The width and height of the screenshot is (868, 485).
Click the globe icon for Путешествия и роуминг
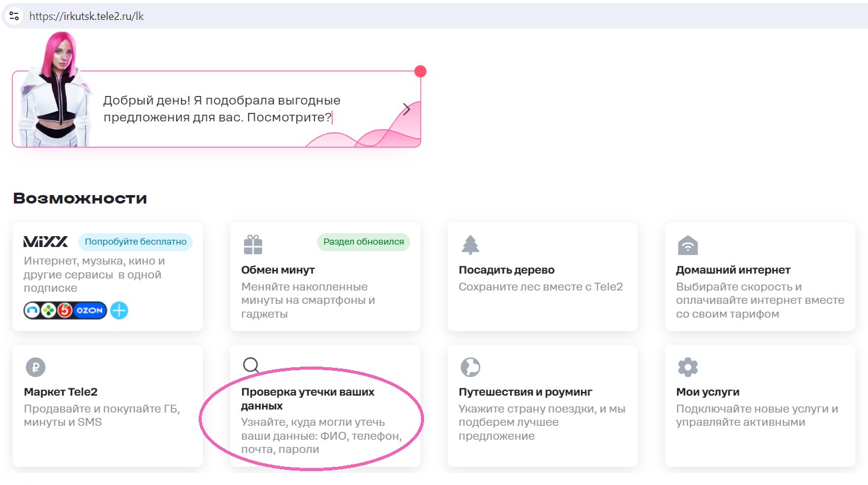(469, 367)
